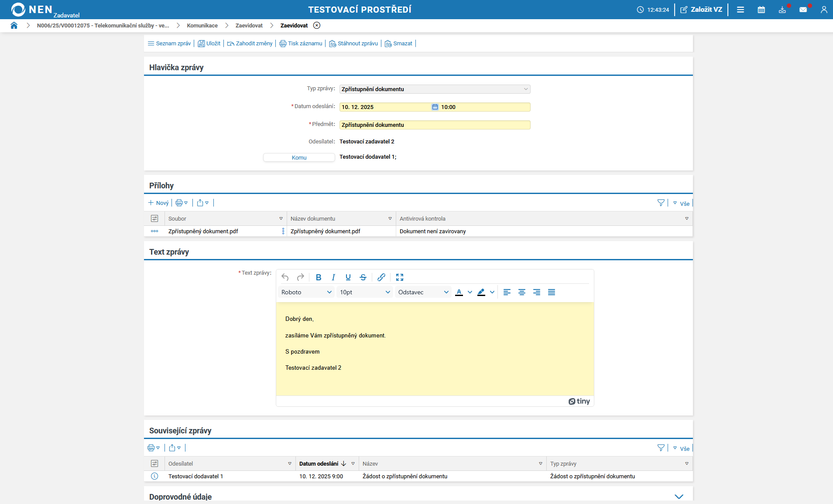The width and height of the screenshot is (833, 504).
Task: Click Uložit to save the message
Action: click(x=209, y=44)
